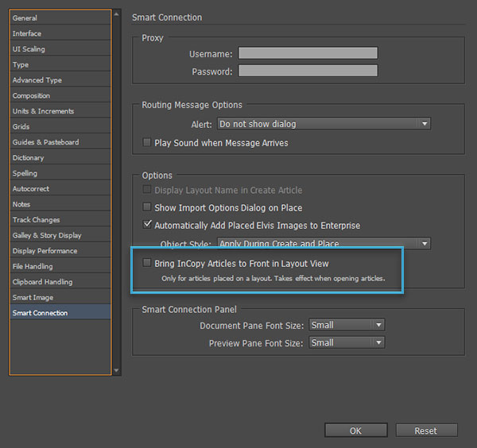Open Preview Pane Font Size dropdown
The width and height of the screenshot is (477, 448).
(347, 342)
